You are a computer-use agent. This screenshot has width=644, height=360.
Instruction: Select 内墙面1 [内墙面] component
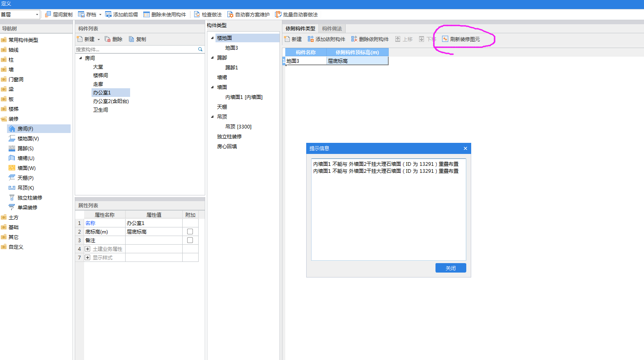click(244, 97)
